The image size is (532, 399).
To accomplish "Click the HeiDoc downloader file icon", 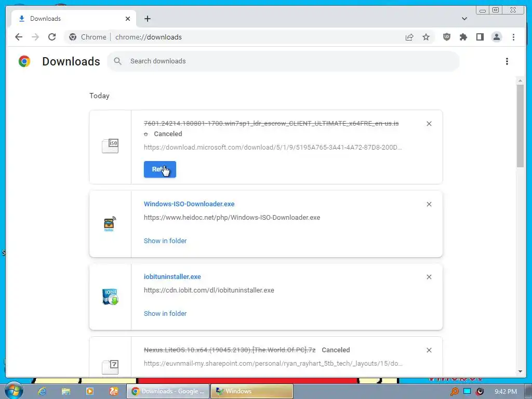I will (110, 224).
